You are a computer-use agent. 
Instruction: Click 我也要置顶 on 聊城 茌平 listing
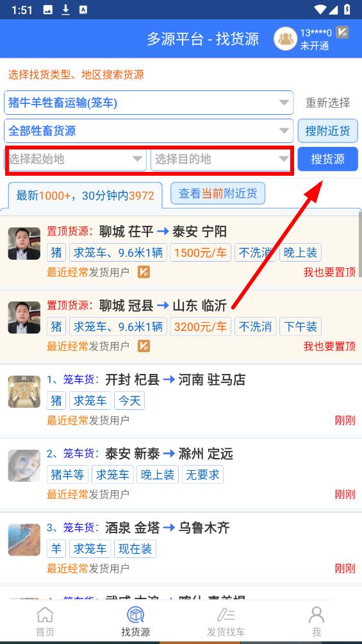coord(329,272)
